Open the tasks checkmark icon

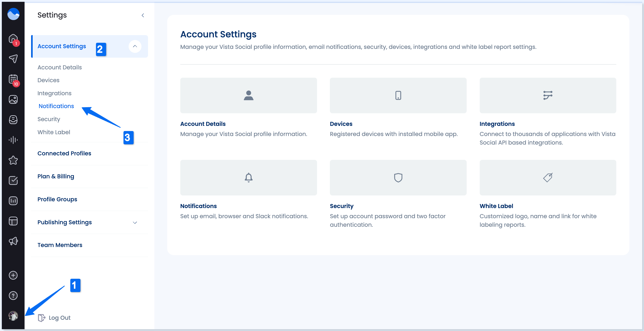pos(13,180)
